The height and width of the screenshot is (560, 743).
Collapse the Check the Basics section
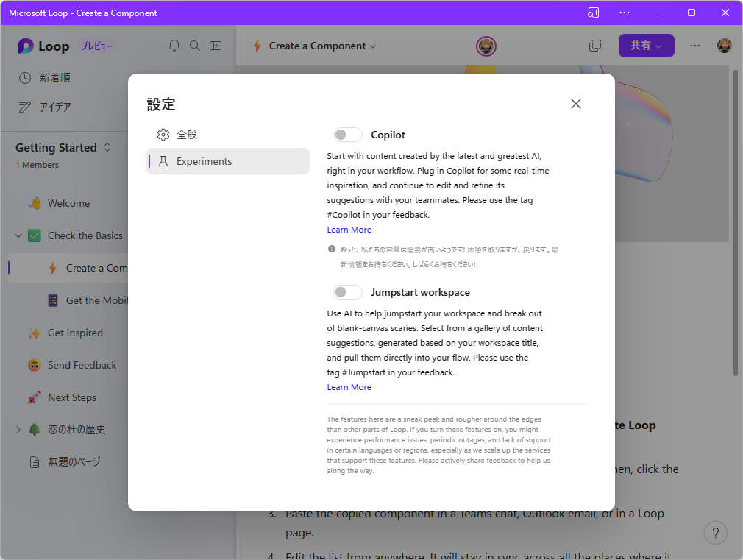[18, 235]
